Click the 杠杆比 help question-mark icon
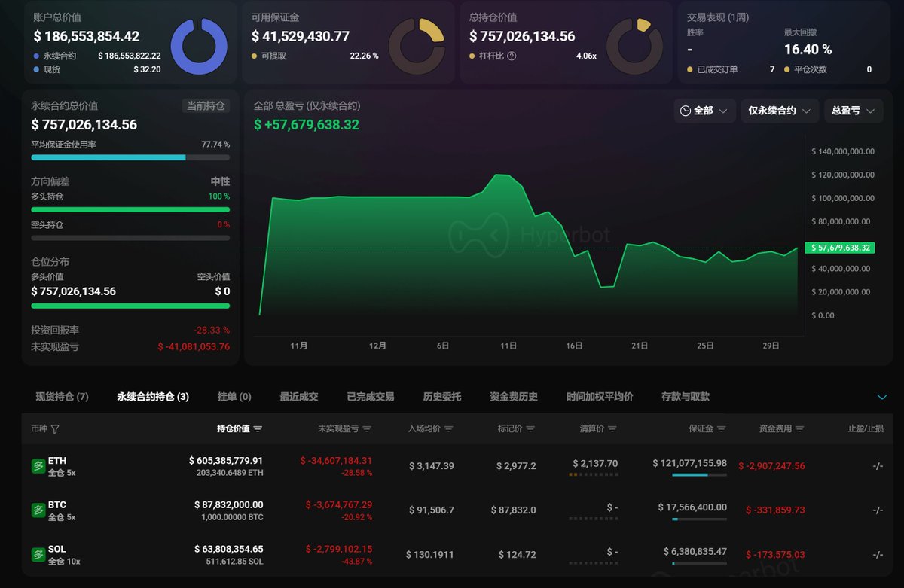 point(512,56)
